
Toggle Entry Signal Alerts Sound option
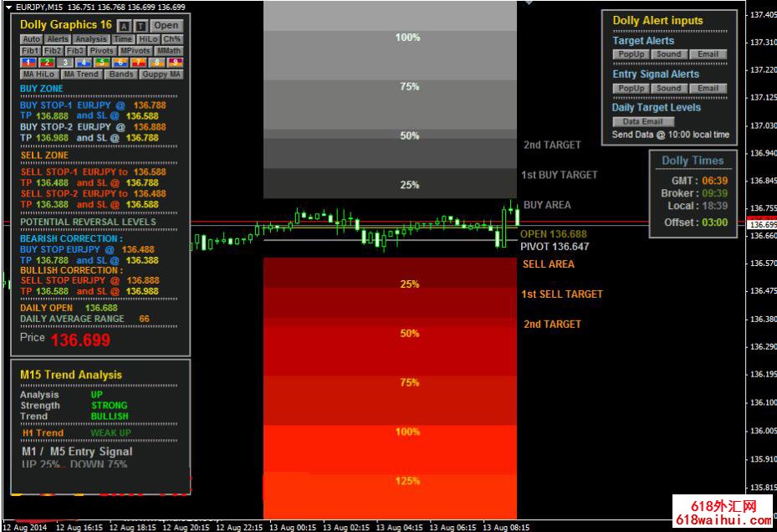click(x=668, y=88)
